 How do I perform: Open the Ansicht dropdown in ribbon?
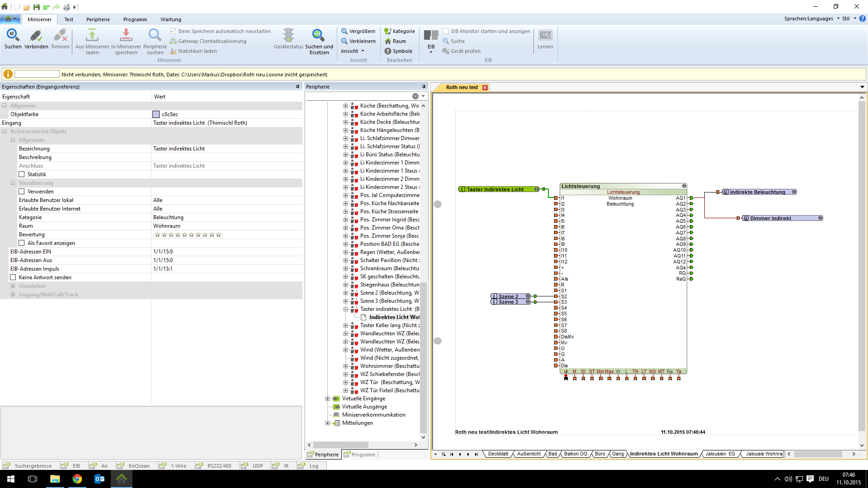352,51
